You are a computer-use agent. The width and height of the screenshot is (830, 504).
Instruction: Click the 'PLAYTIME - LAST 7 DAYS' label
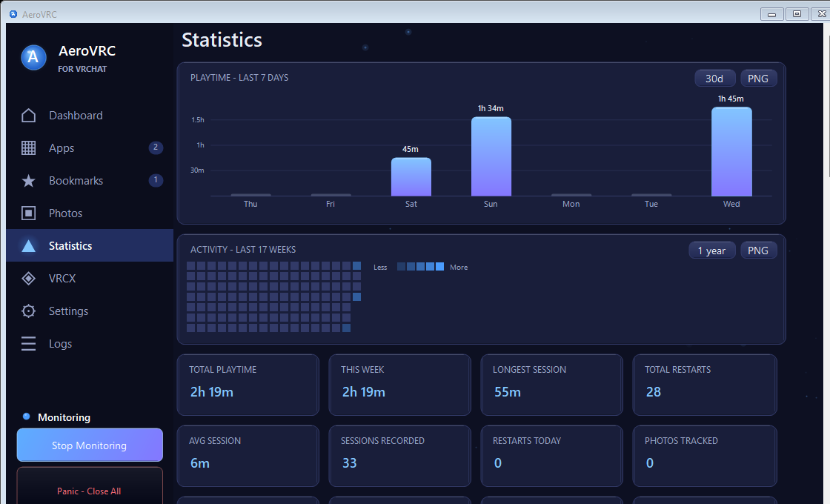[x=239, y=78]
